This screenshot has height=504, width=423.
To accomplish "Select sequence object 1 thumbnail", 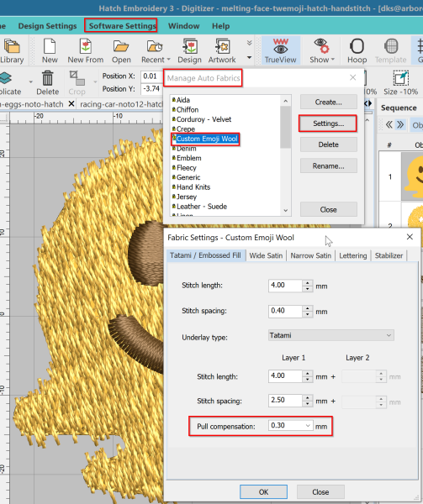I will [x=412, y=176].
